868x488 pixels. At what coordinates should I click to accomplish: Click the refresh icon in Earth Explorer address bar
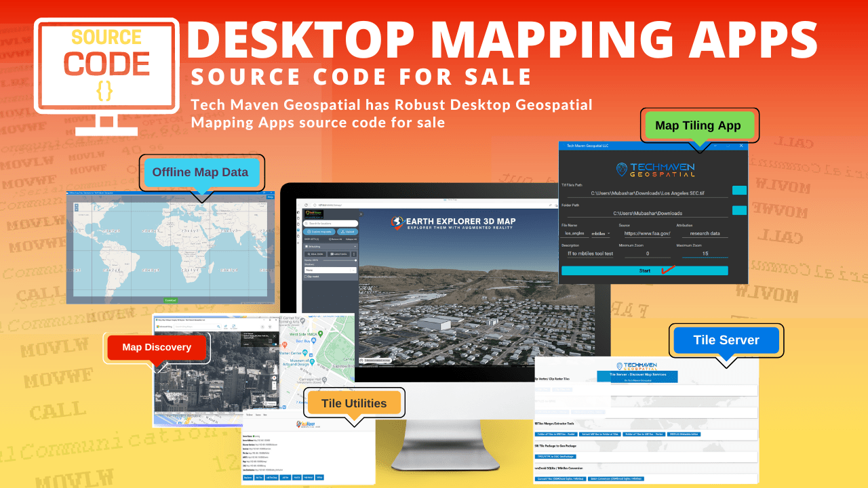(306, 205)
